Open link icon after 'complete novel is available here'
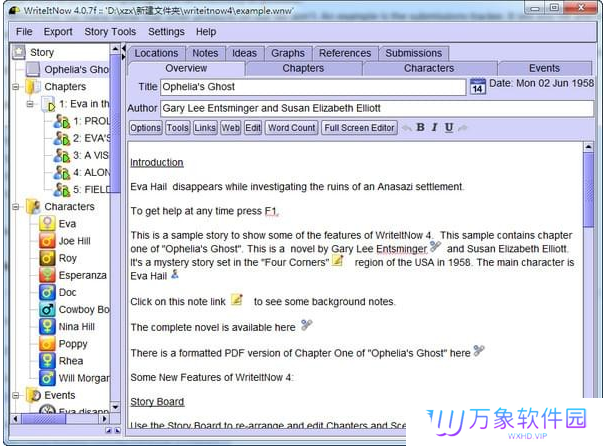The height and width of the screenshot is (448, 606). (306, 325)
